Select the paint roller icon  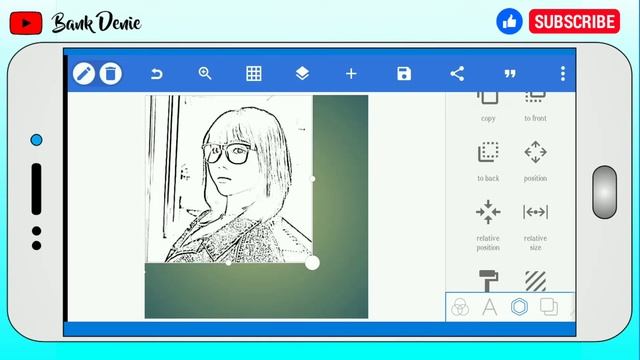coord(488,281)
